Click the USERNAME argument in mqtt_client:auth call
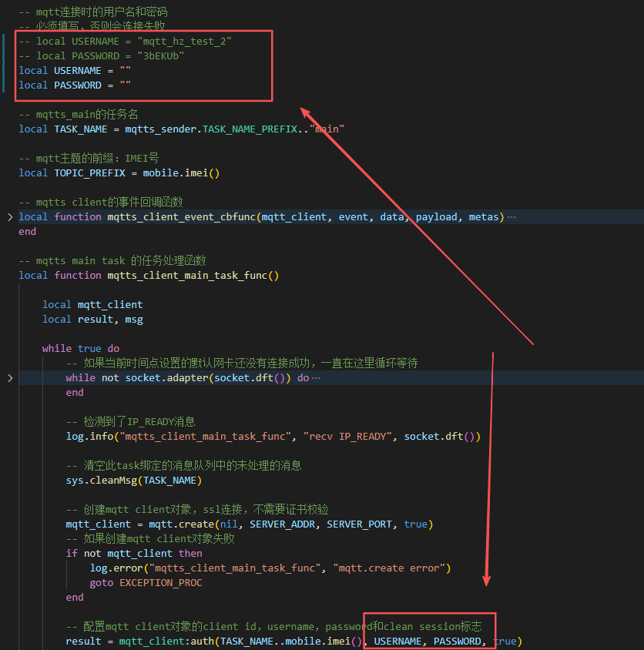644x650 pixels. click(397, 642)
